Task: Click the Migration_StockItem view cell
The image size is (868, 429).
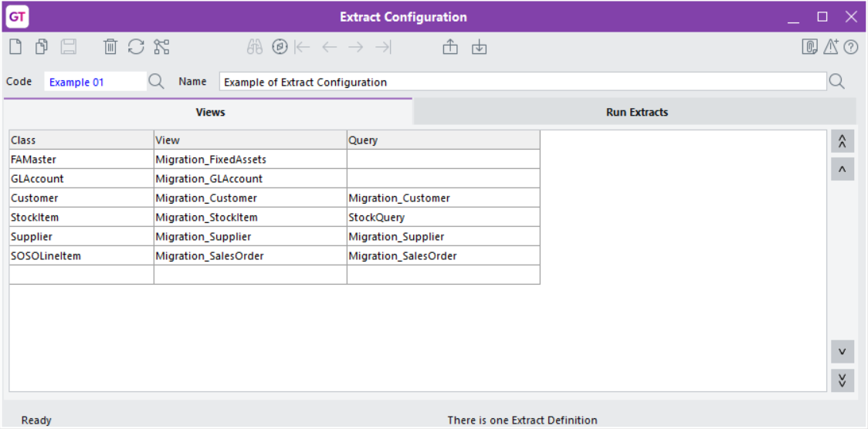Action: coord(250,218)
